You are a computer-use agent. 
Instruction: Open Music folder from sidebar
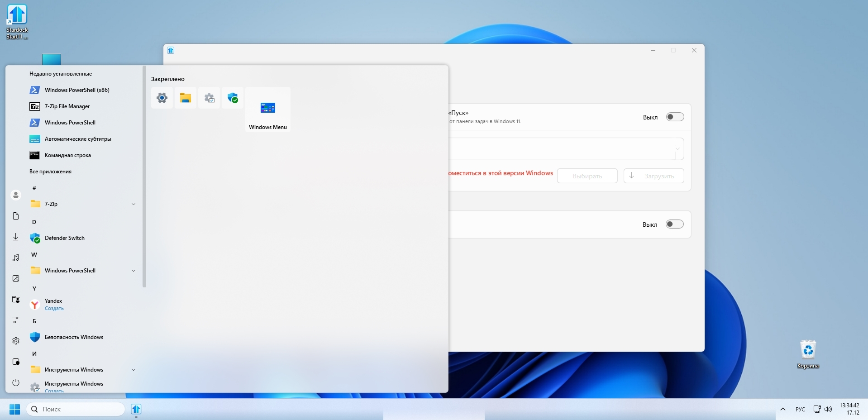pos(16,258)
